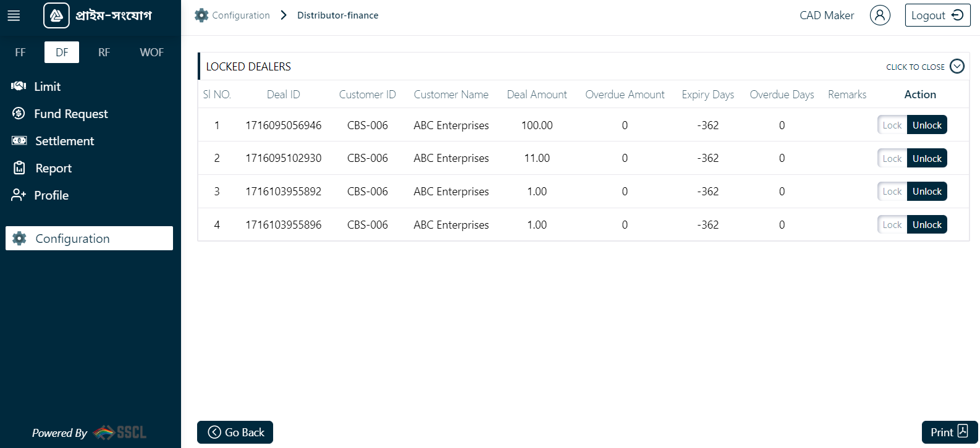Click the breadcrumb chevron arrow
The image size is (980, 448).
coord(284,15)
